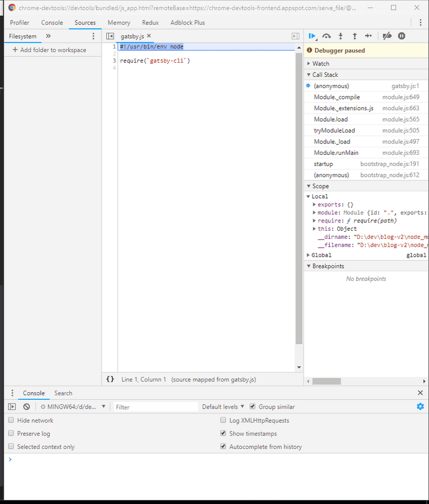Open the Search drawer tab
This screenshot has height=504, width=429.
tap(63, 393)
